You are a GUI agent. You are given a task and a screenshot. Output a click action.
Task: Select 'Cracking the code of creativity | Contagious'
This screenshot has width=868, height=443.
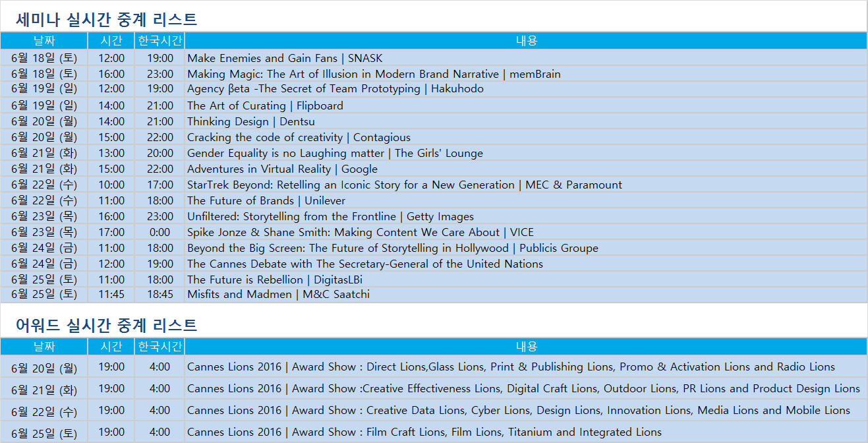pos(299,137)
